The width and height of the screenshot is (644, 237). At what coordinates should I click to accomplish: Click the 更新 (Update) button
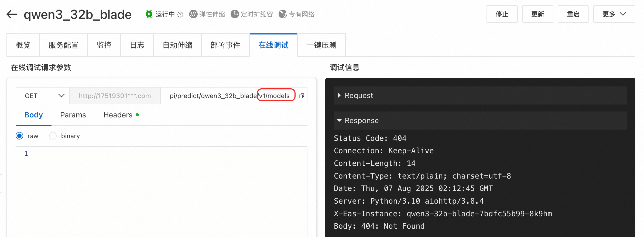537,14
